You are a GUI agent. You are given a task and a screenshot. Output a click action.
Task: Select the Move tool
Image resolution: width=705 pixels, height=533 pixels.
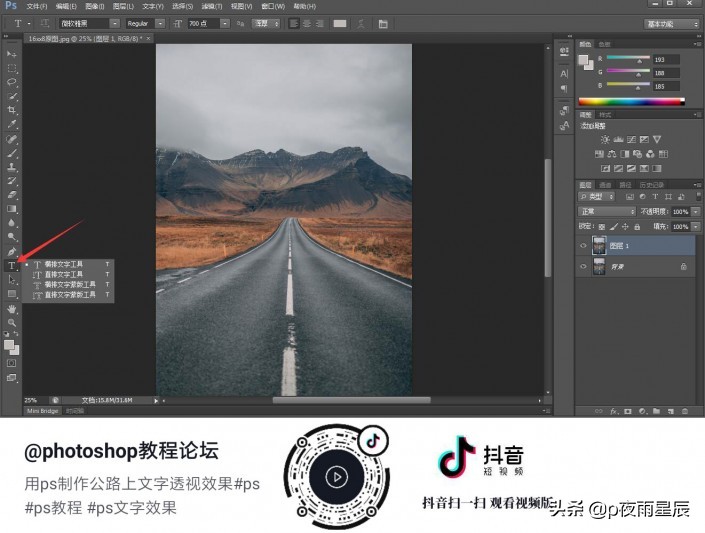click(x=12, y=54)
